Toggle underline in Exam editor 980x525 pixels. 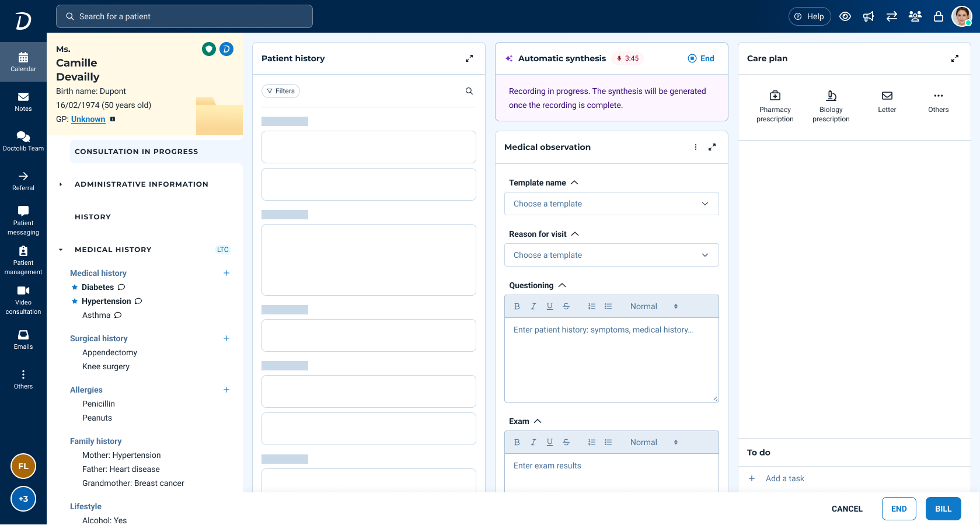click(x=550, y=442)
